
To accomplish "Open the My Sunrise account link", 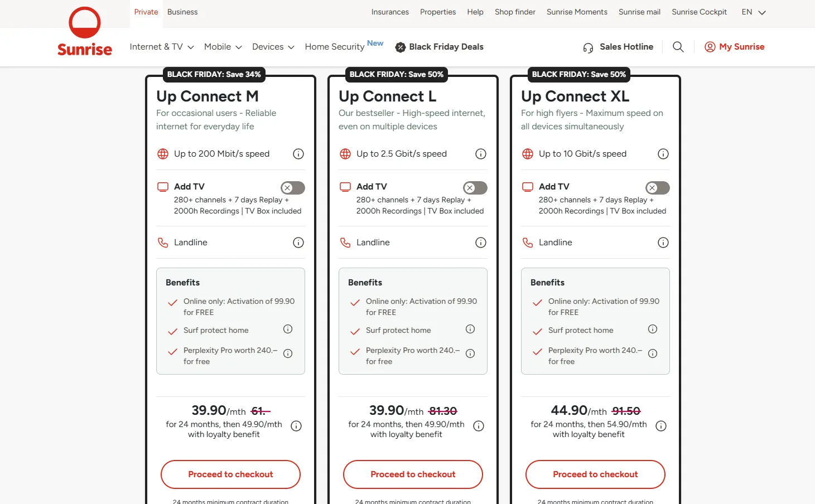I will (734, 47).
